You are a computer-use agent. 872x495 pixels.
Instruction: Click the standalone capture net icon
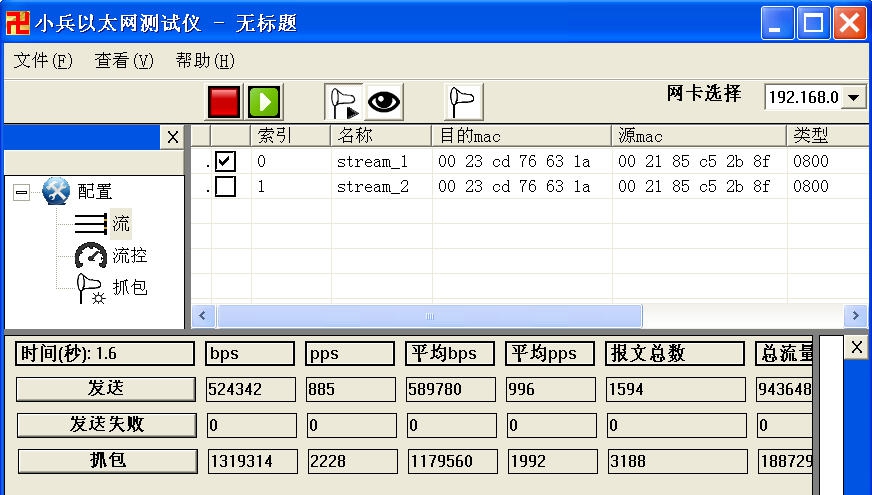point(463,102)
